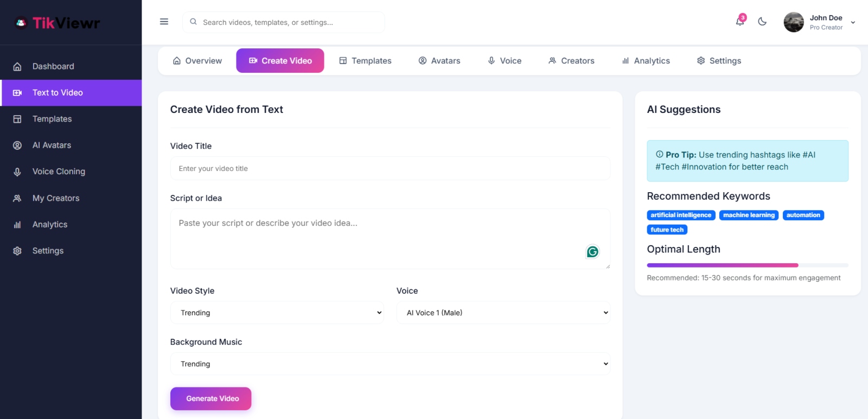Focus the Video Title input field
Image resolution: width=868 pixels, height=419 pixels.
390,169
